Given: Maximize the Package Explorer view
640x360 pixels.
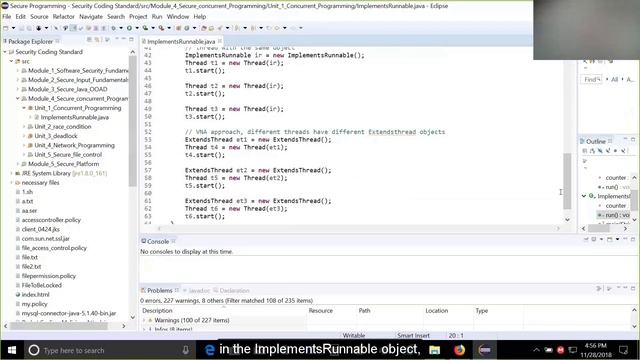Looking at the screenshot, I should [131, 39].
